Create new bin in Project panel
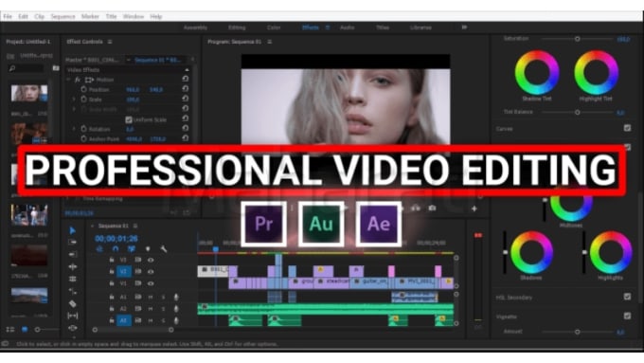Viewport: 644px width, 363px height. click(56, 68)
